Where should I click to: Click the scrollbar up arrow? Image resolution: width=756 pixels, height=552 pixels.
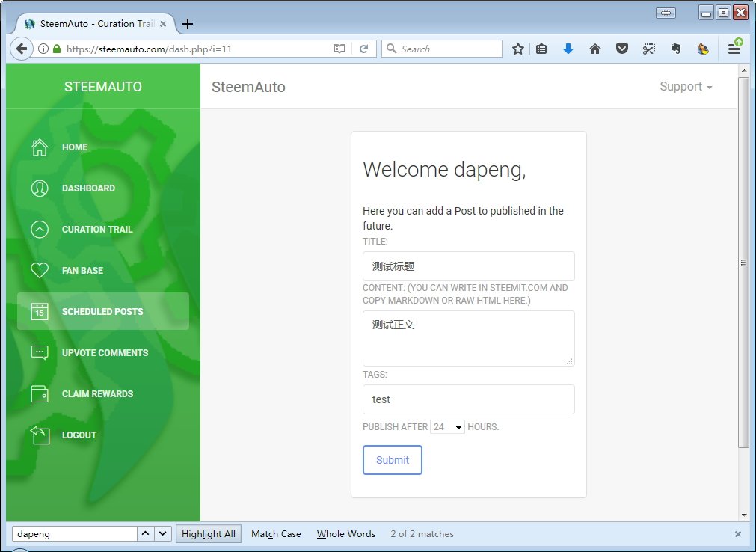744,70
